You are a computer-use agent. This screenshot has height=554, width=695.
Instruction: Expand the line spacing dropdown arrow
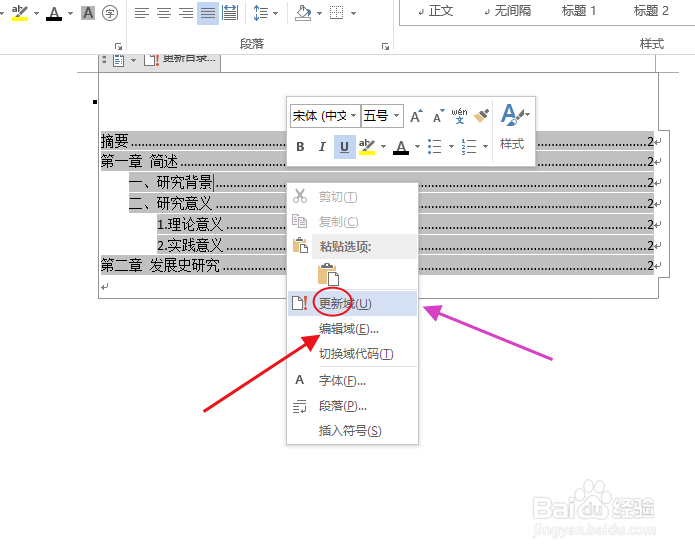[x=276, y=13]
